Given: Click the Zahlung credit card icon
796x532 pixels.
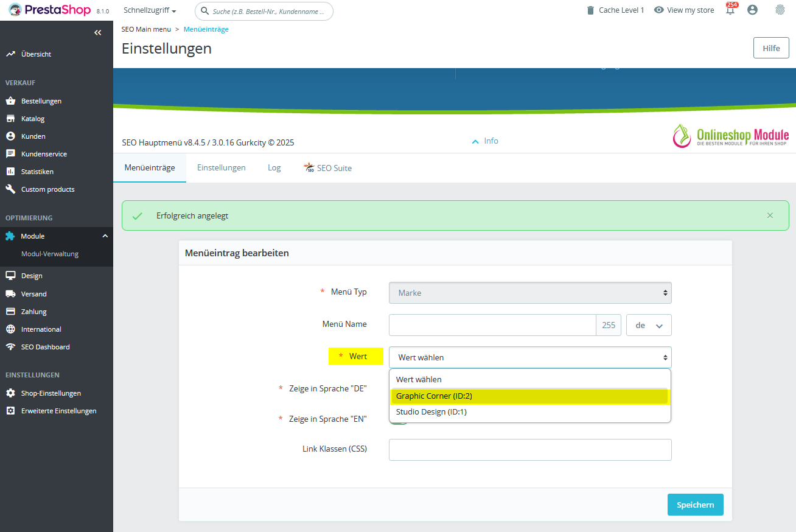Looking at the screenshot, I should (10, 312).
